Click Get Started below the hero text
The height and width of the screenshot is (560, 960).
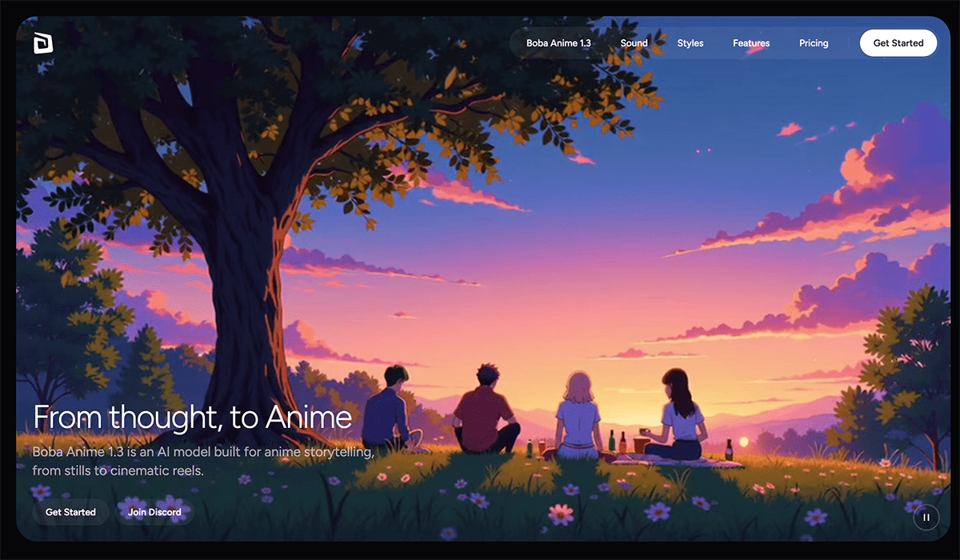(x=70, y=512)
